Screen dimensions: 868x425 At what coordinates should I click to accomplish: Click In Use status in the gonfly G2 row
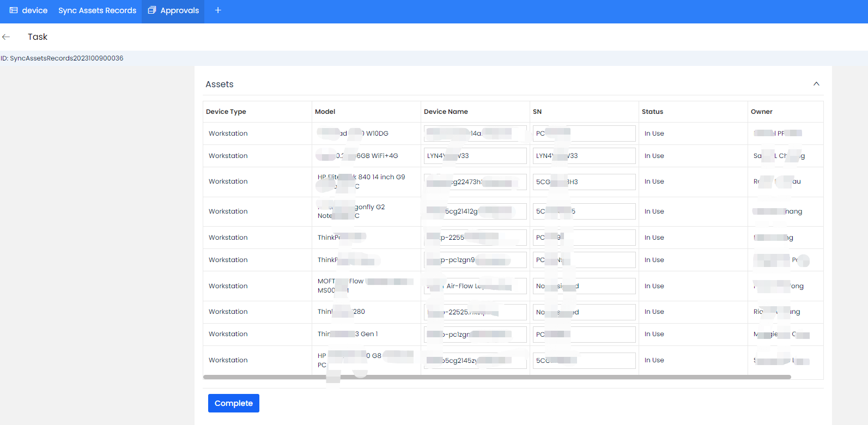[x=654, y=211]
